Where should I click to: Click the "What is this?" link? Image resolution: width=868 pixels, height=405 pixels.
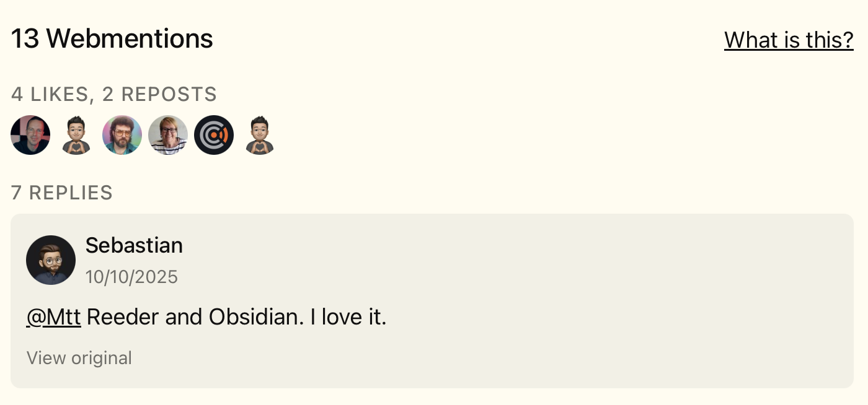pos(789,40)
